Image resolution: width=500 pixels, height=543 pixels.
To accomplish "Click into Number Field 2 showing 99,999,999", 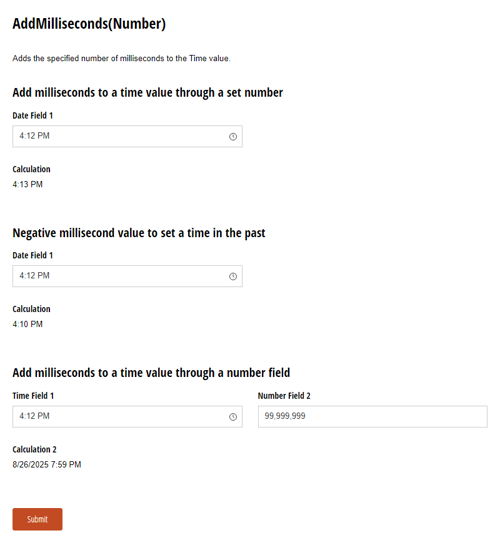I will [x=373, y=417].
